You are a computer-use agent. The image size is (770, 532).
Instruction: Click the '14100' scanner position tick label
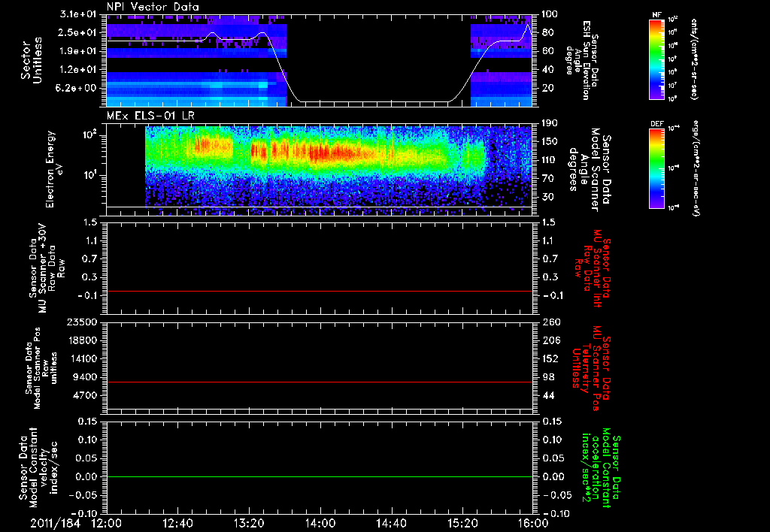click(82, 358)
